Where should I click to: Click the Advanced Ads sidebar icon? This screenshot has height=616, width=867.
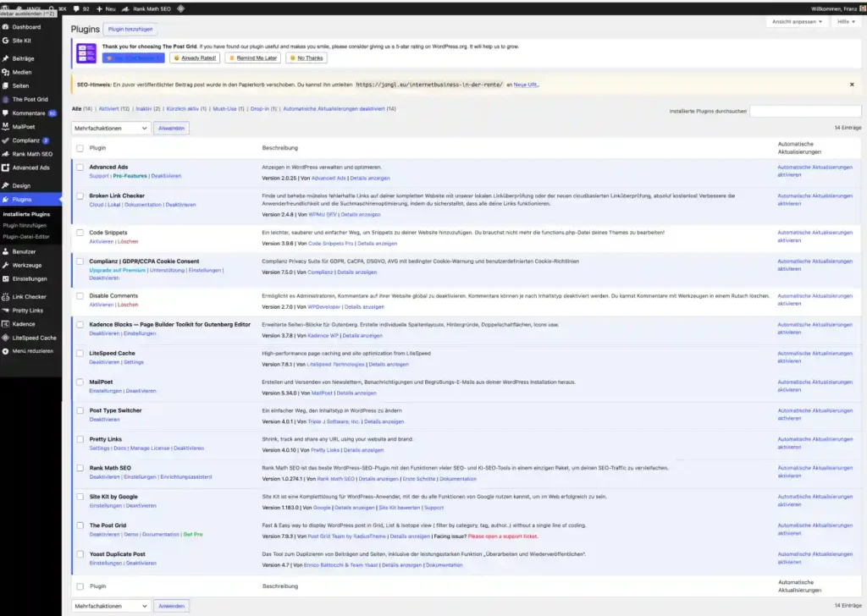[x=6, y=168]
